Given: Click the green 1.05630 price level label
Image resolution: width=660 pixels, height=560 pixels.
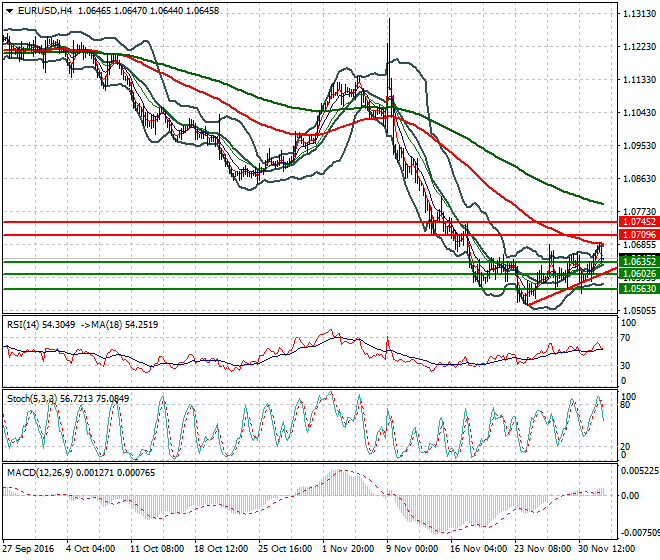Looking at the screenshot, I should coord(639,289).
